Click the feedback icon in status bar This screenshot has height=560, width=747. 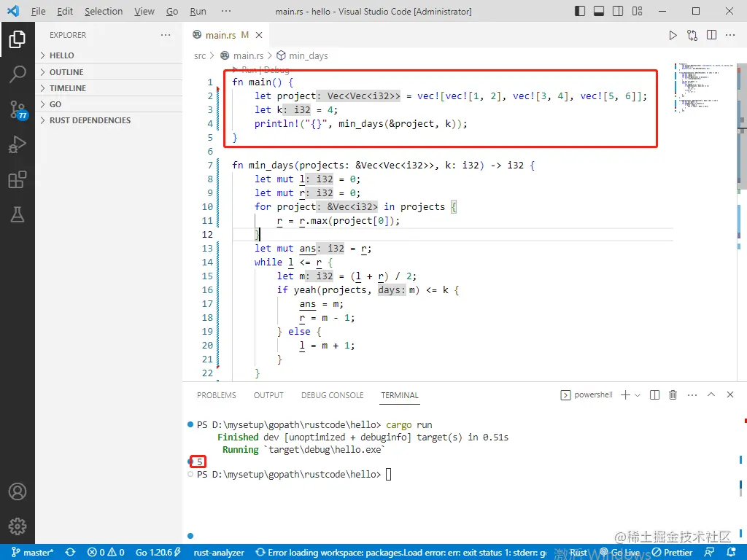point(709,553)
